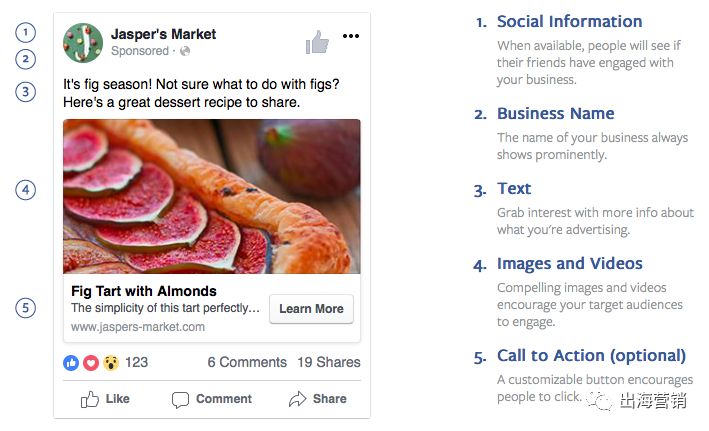
Task: Open the three-dot post options menu
Action: point(350,36)
